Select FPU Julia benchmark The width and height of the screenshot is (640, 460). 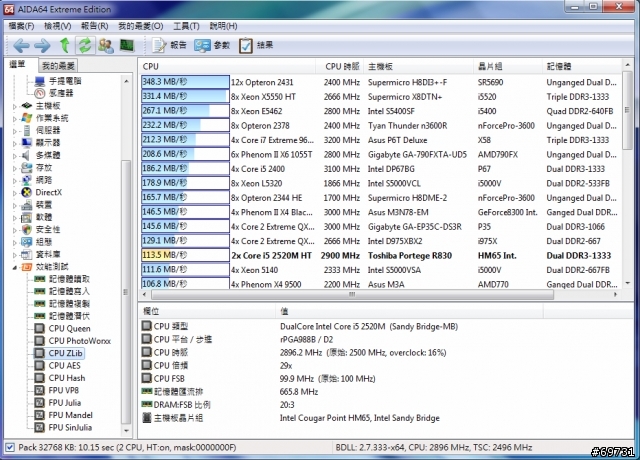(64, 403)
